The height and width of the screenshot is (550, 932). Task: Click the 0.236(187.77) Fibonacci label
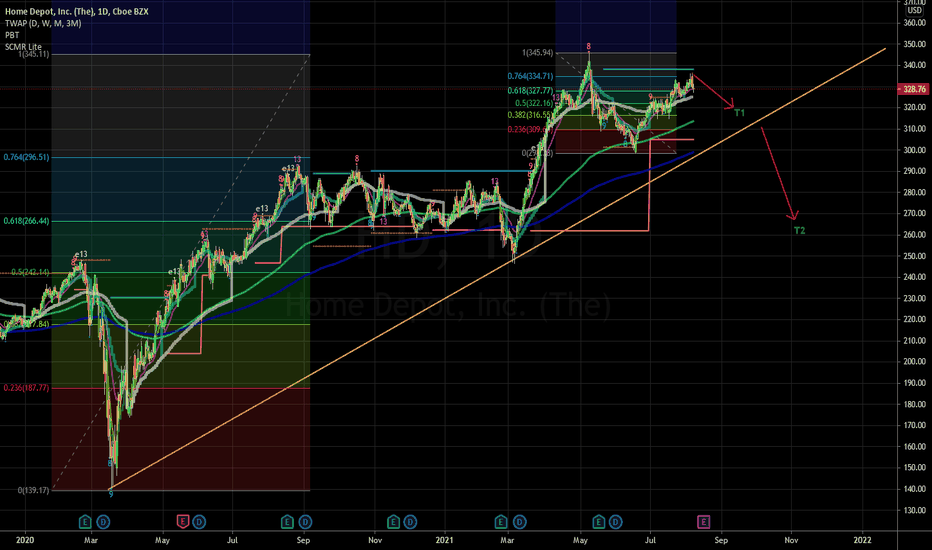click(26, 388)
